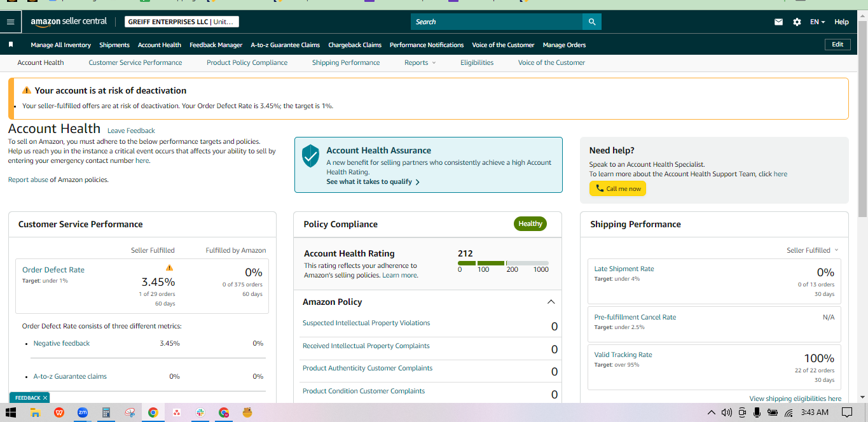Open the GREIFF ENTERPRISES LLC account switcher
The height and width of the screenshot is (422, 868).
[181, 22]
